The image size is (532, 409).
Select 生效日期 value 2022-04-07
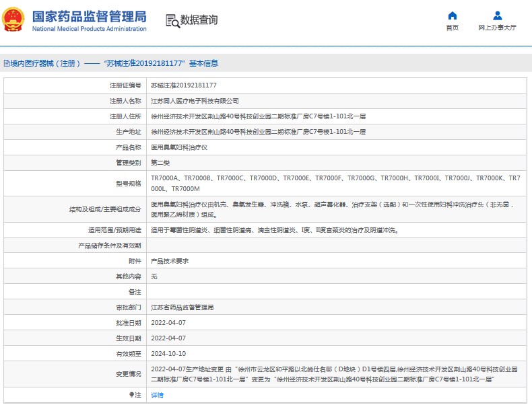pyautogui.click(x=168, y=338)
